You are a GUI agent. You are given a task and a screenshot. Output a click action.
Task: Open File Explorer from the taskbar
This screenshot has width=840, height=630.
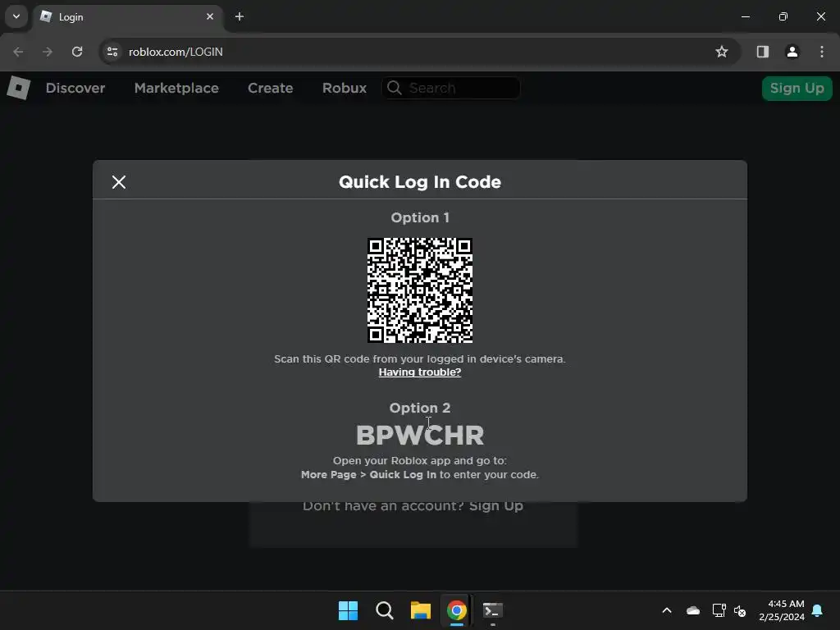421,610
